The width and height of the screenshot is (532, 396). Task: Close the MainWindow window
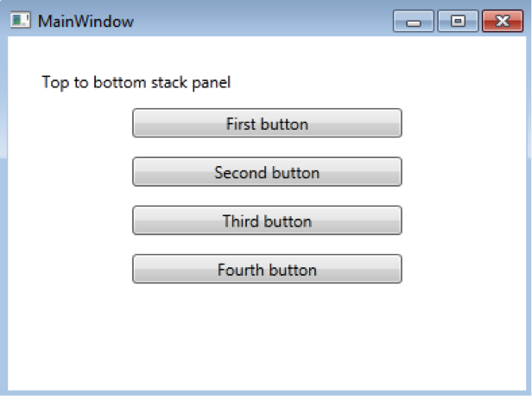click(x=503, y=21)
